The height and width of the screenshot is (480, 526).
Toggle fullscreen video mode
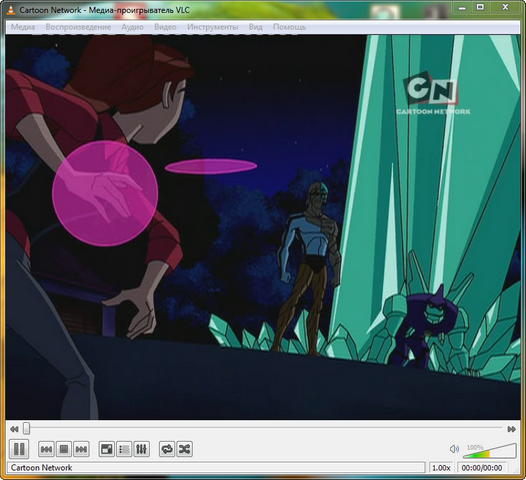(x=107, y=449)
